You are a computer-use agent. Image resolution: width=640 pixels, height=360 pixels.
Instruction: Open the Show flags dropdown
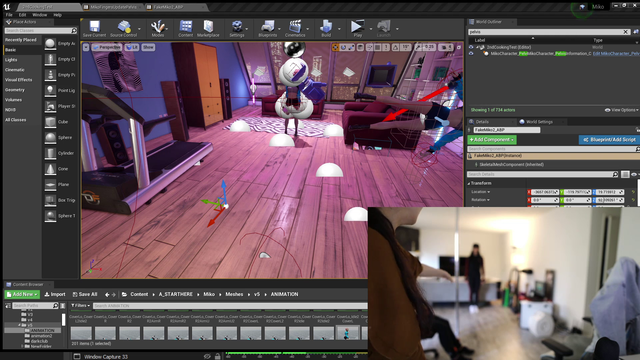[x=148, y=47]
